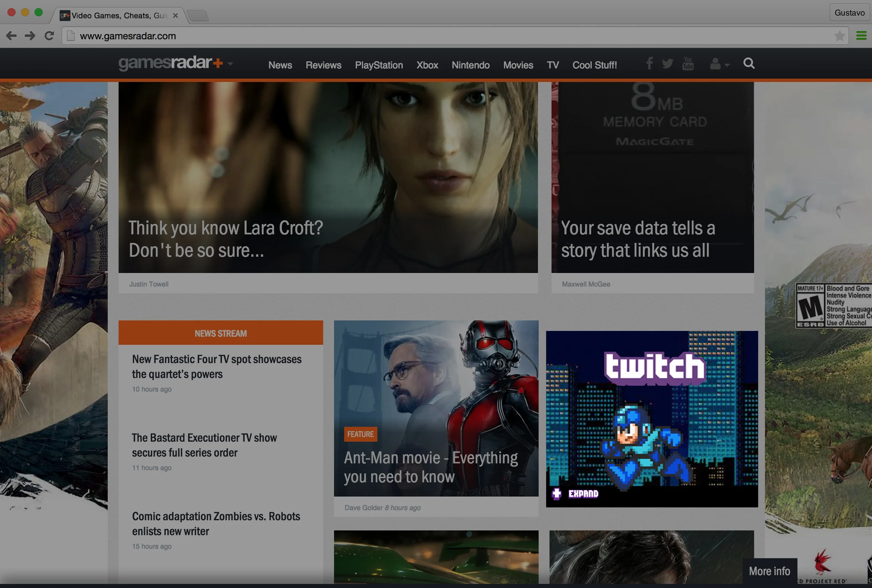Click the ESRB Mature 17+ rating badge

point(834,305)
